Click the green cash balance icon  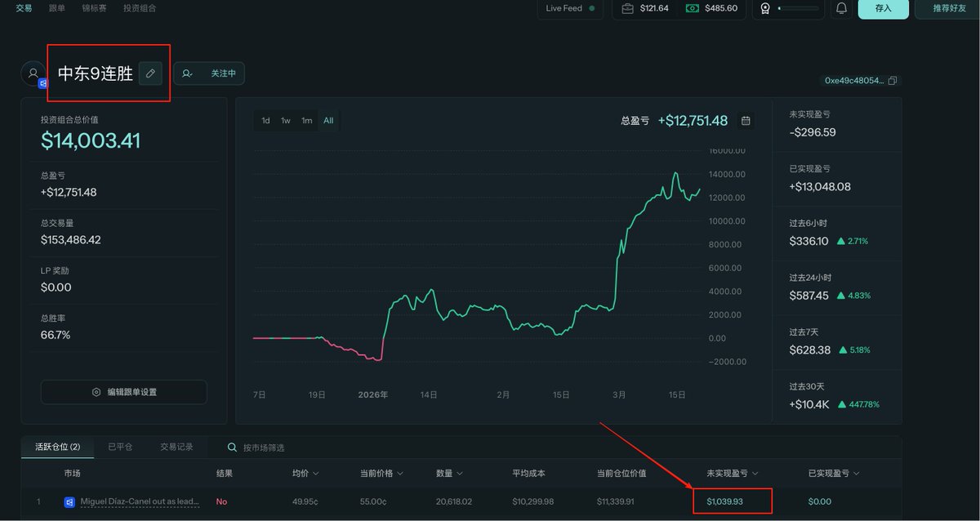pyautogui.click(x=693, y=8)
